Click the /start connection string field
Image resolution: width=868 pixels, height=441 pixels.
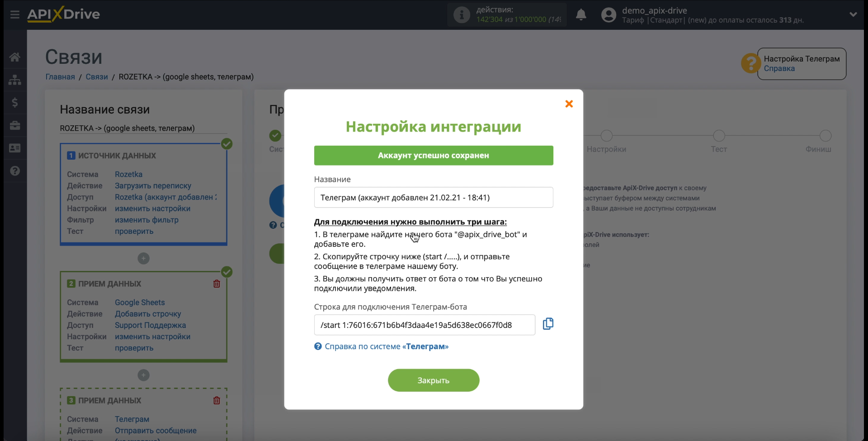(425, 325)
